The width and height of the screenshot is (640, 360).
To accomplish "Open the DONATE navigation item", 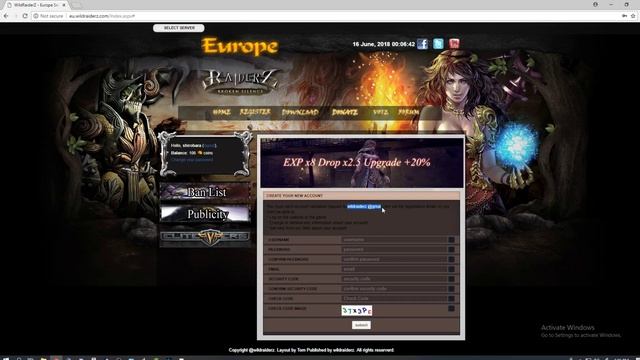I will [x=345, y=112].
